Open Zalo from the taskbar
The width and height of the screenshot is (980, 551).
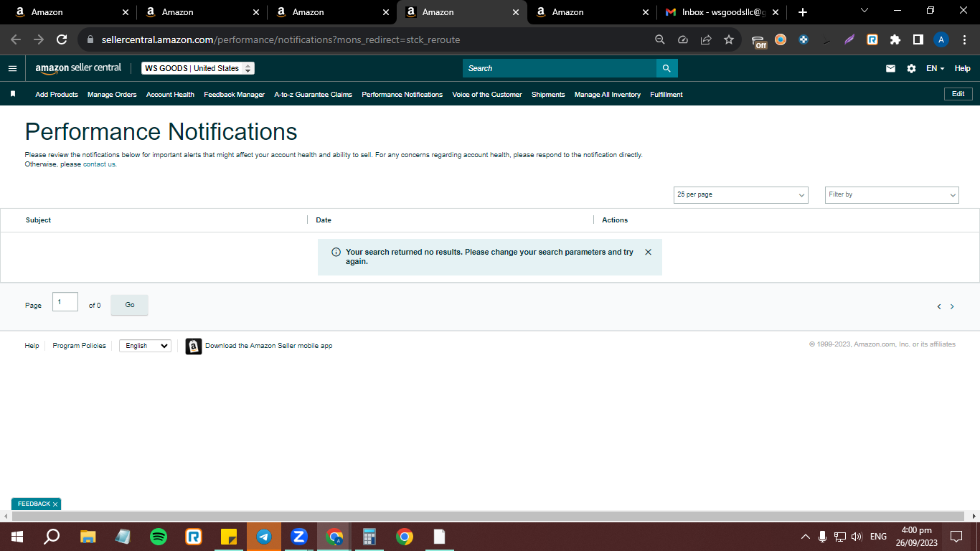299,537
